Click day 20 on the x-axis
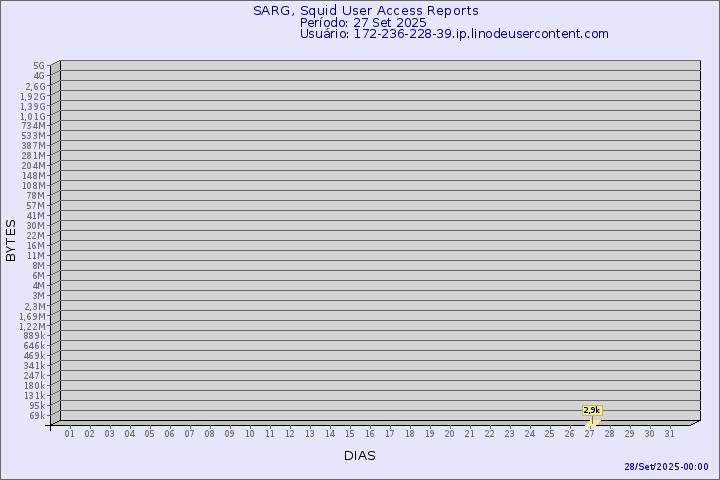The width and height of the screenshot is (720, 480). pyautogui.click(x=450, y=433)
